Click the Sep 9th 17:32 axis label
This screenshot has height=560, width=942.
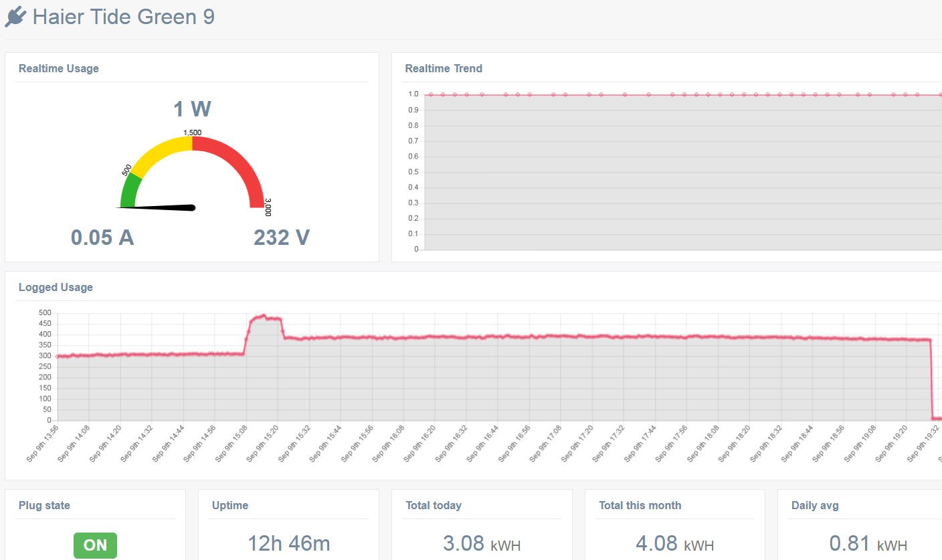(609, 444)
